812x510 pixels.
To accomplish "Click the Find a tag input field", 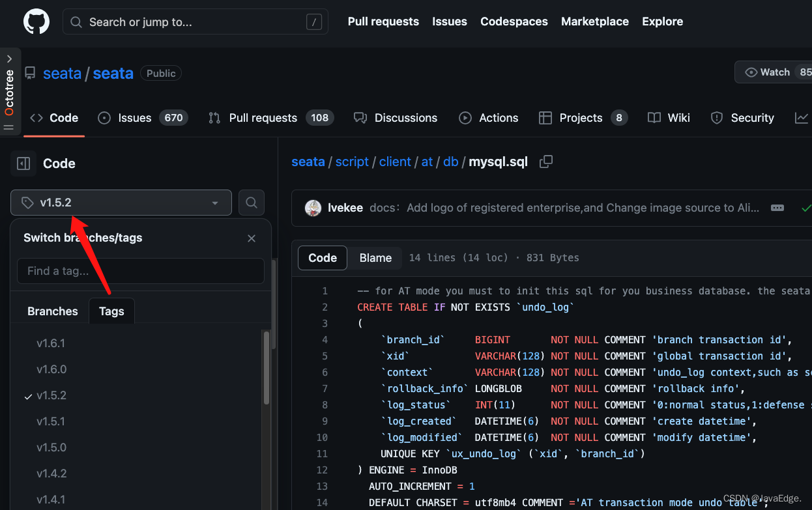I will (x=140, y=271).
